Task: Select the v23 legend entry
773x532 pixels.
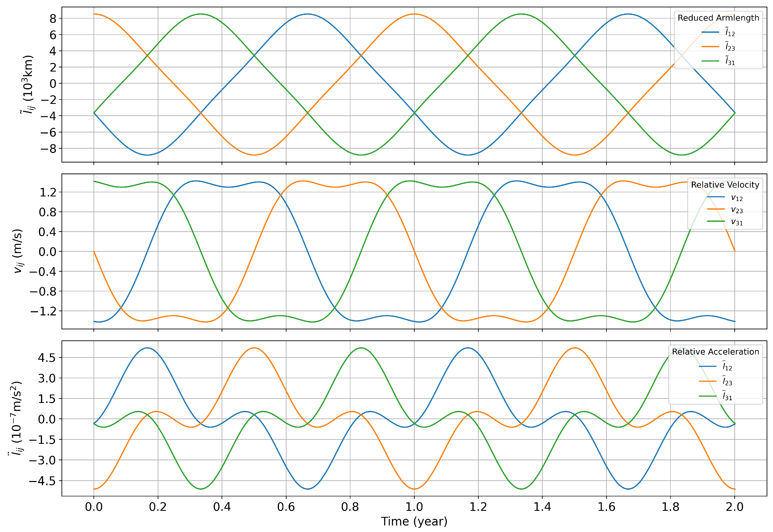Action: (x=725, y=210)
